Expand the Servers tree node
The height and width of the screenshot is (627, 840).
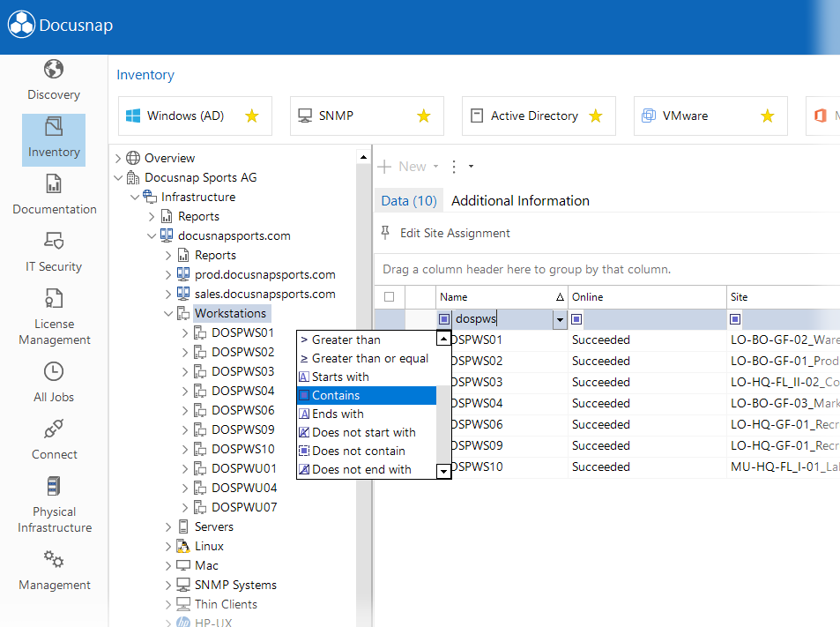point(168,526)
